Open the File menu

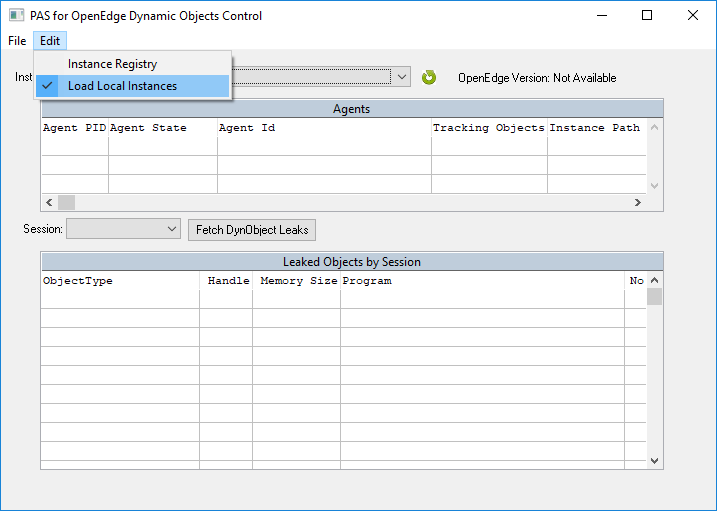pos(17,41)
